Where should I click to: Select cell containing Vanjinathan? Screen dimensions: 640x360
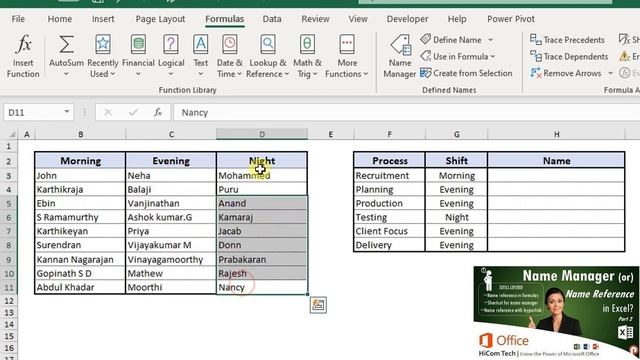pyautogui.click(x=171, y=203)
